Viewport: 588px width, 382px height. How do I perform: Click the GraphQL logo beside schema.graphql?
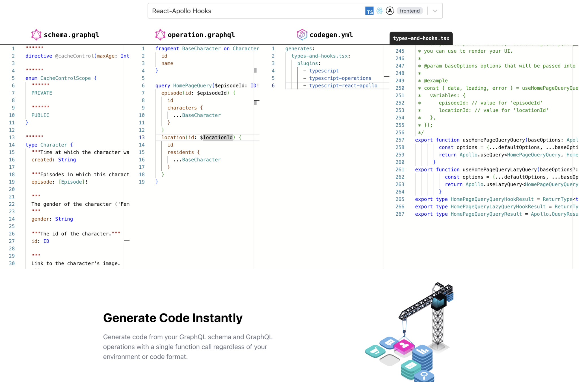point(36,35)
